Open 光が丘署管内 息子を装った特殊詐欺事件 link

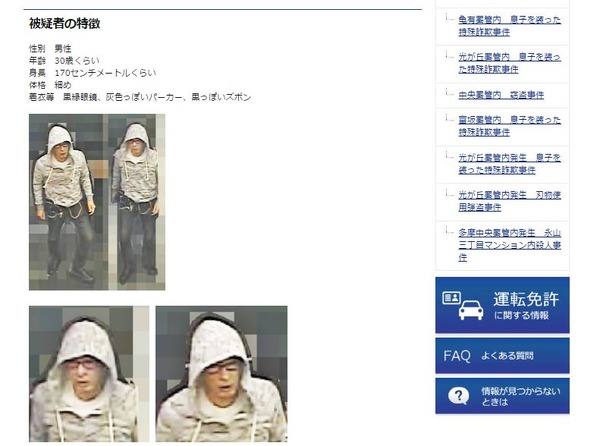point(509,63)
